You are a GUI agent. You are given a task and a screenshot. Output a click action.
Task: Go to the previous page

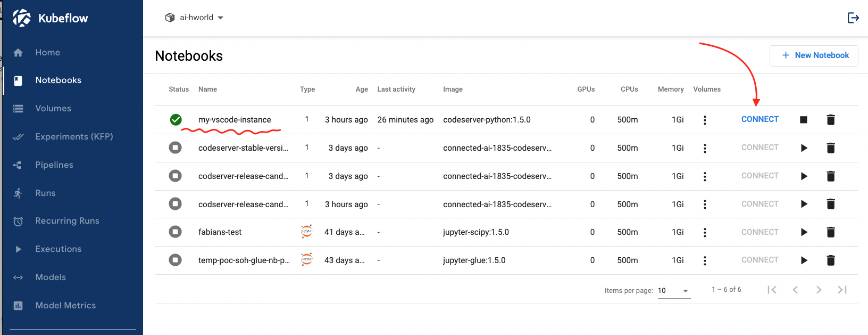coord(796,290)
